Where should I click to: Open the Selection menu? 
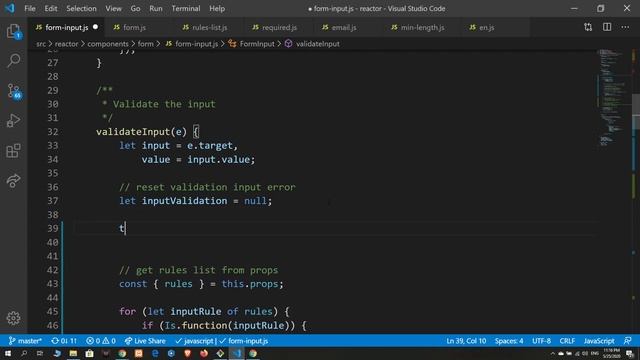coord(81,9)
